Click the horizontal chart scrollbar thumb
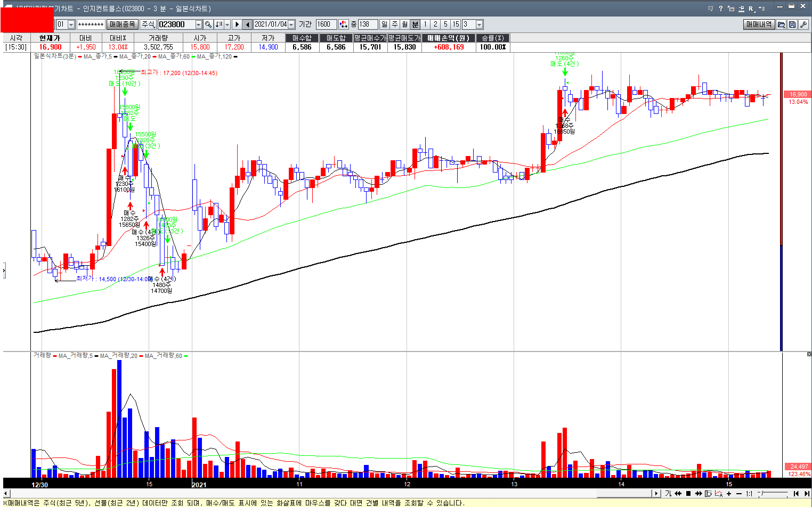 pyautogui.click(x=624, y=494)
